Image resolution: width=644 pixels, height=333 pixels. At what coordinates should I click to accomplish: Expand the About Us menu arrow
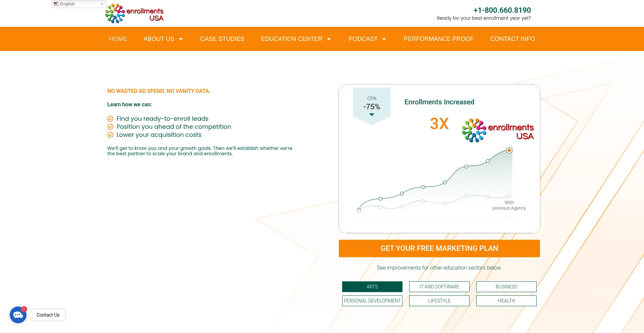pyautogui.click(x=181, y=39)
